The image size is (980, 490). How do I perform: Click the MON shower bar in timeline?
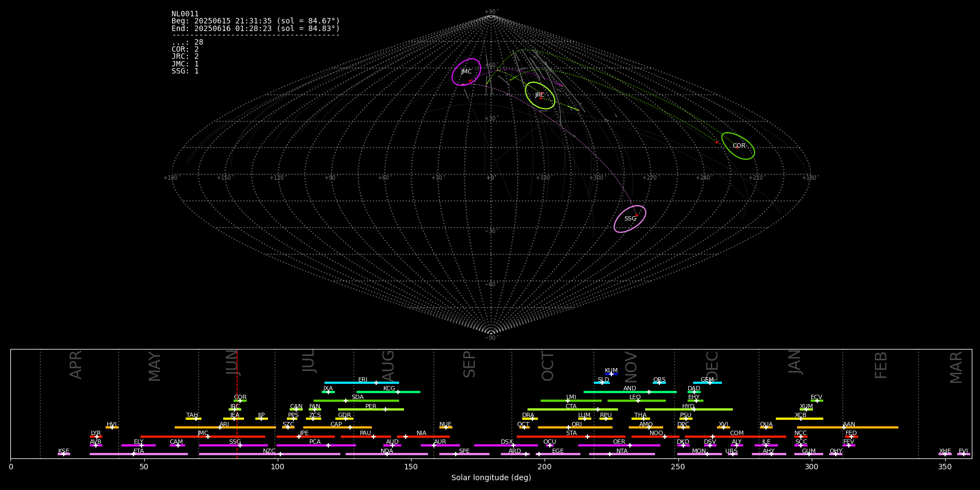click(x=700, y=454)
